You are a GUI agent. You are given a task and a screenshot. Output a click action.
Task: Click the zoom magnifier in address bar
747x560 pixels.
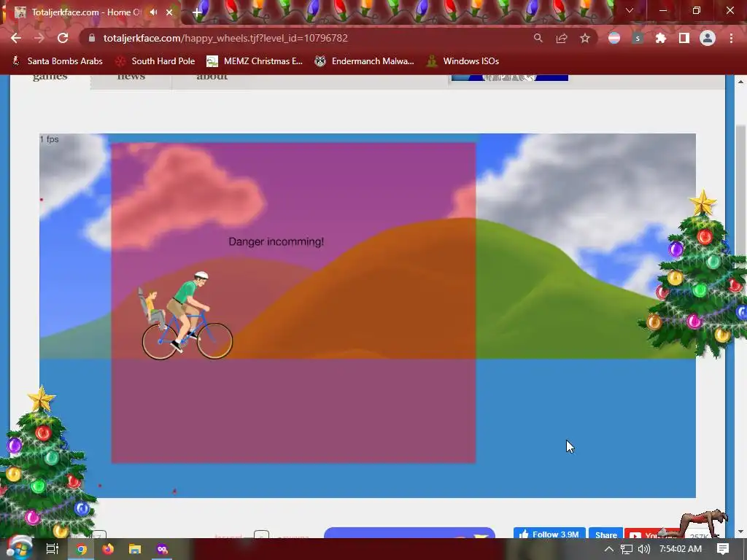pos(538,38)
